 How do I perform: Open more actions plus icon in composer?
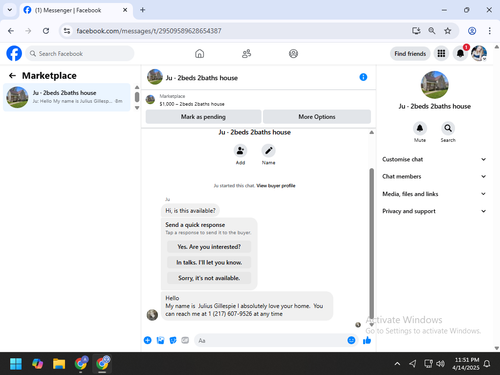148,340
